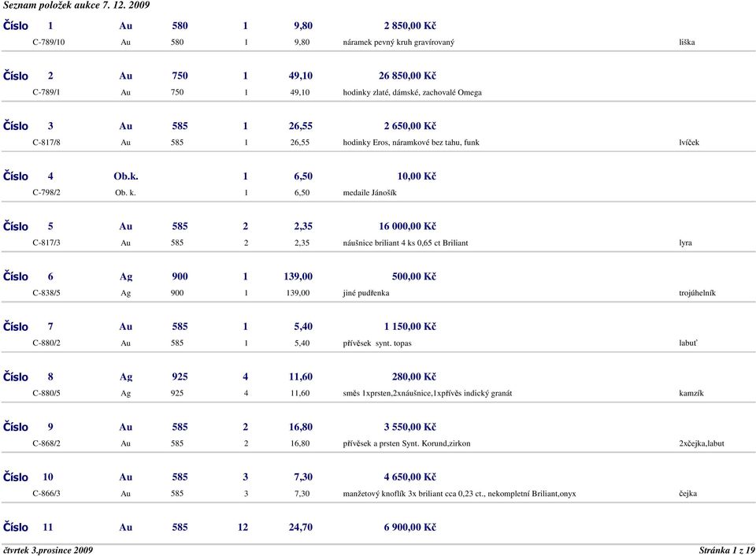Select 'přívěsek synt. topas' description
The width and height of the screenshot is (756, 556).
pos(377,343)
